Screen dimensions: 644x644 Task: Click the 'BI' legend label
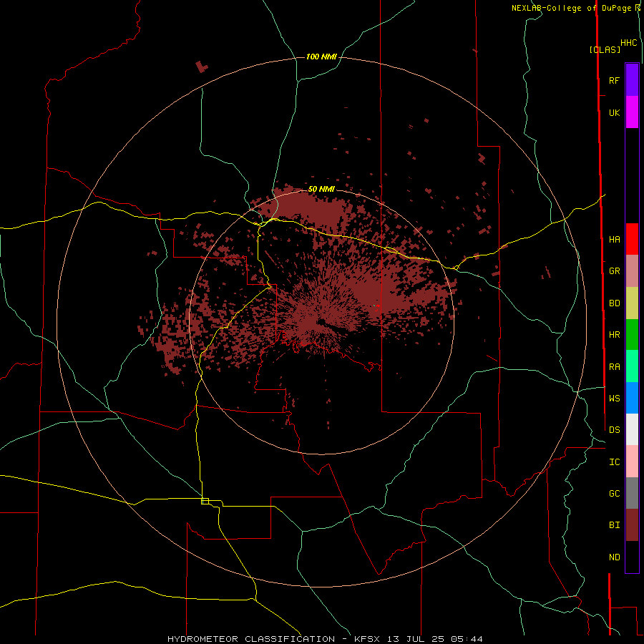click(614, 525)
